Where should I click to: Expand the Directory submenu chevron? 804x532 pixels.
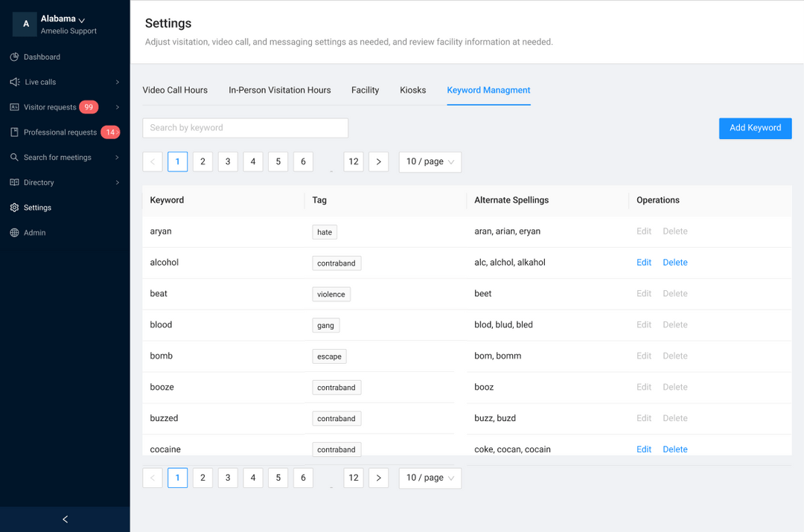click(118, 182)
